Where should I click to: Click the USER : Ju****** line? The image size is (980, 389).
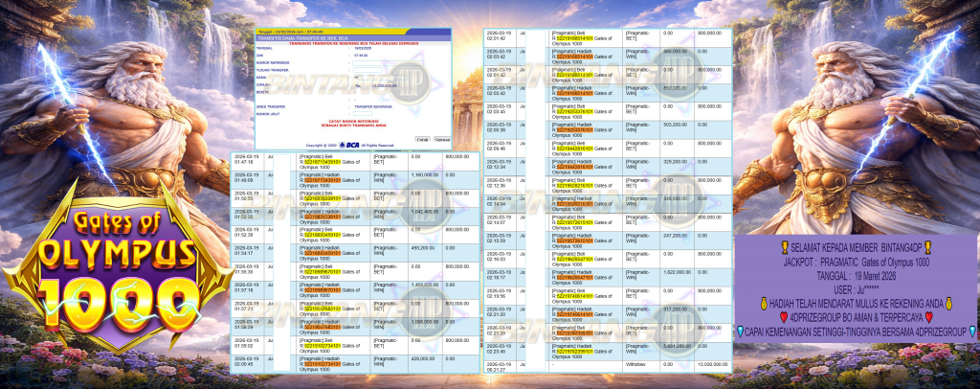(x=856, y=289)
